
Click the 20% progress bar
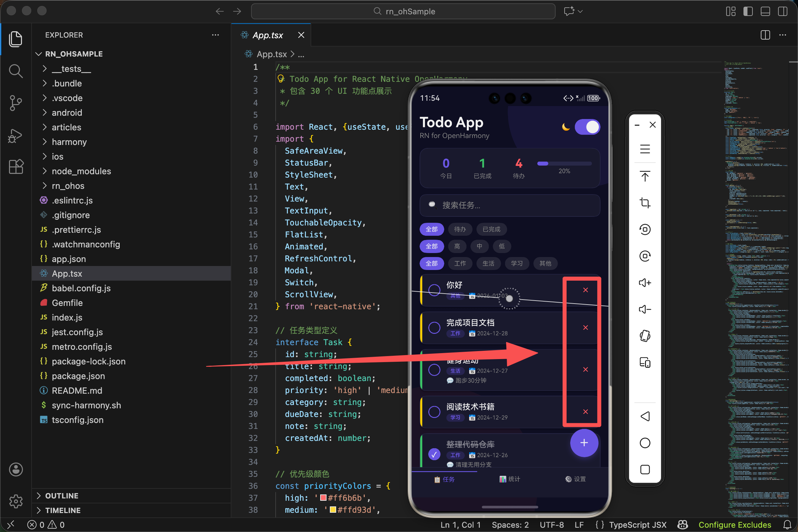[x=564, y=164]
